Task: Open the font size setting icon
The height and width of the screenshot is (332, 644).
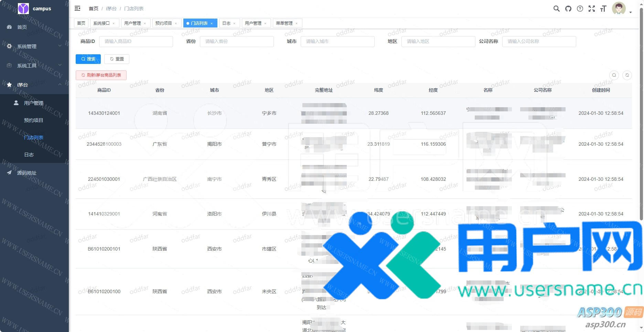Action: point(603,9)
